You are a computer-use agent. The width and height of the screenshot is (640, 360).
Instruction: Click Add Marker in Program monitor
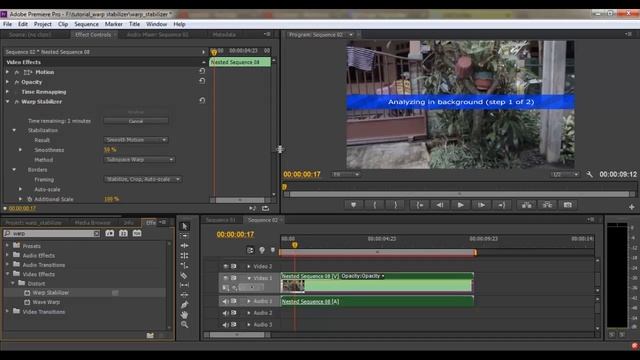[353, 205]
